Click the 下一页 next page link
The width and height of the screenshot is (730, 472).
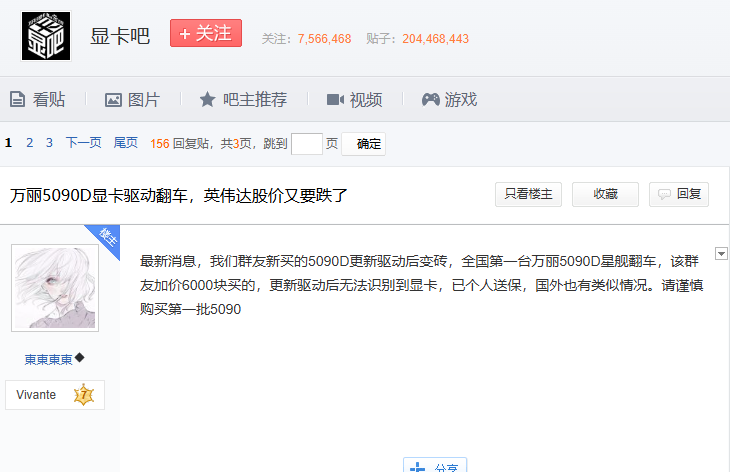point(84,143)
